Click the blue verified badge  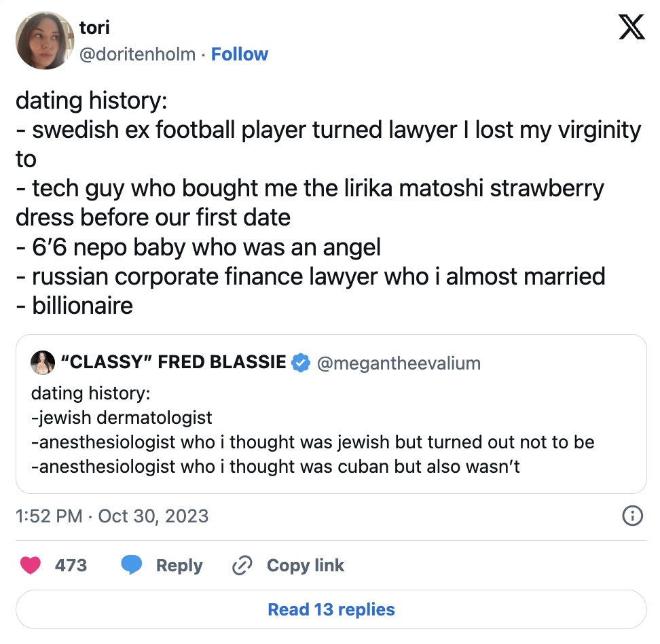(299, 363)
